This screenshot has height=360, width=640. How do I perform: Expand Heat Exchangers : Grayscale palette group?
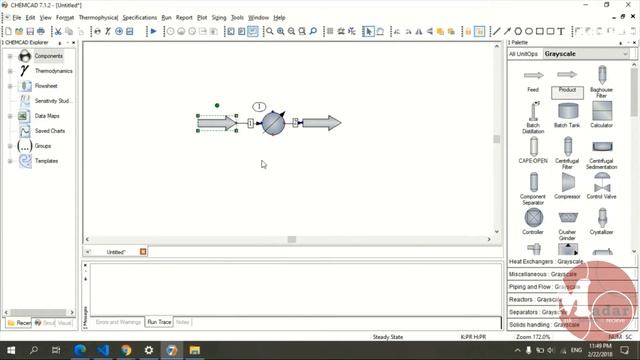click(571, 261)
